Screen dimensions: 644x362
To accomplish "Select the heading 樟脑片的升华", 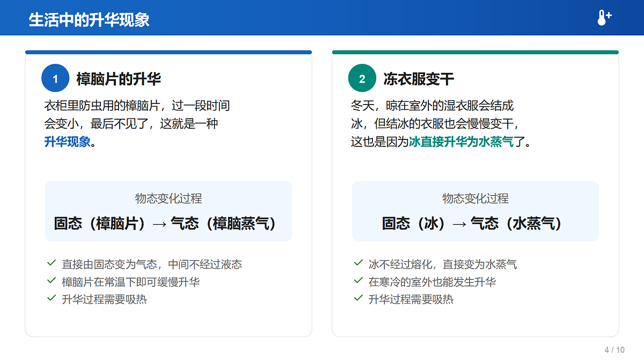I will pyautogui.click(x=119, y=79).
